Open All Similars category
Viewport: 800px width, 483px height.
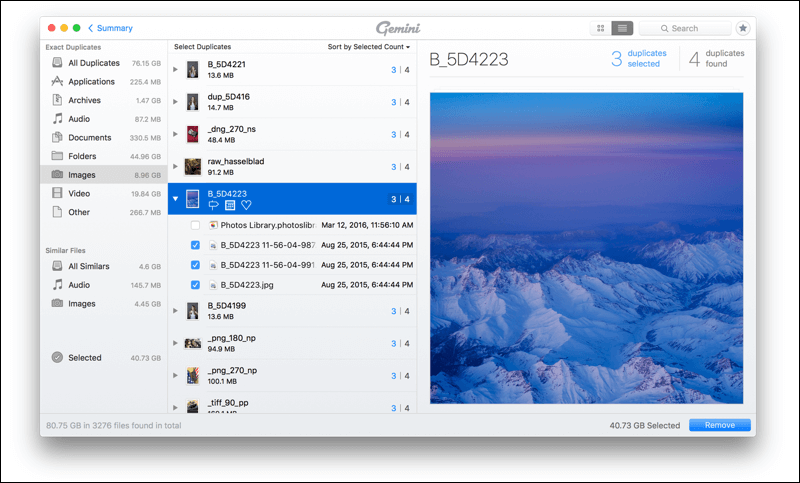point(104,266)
